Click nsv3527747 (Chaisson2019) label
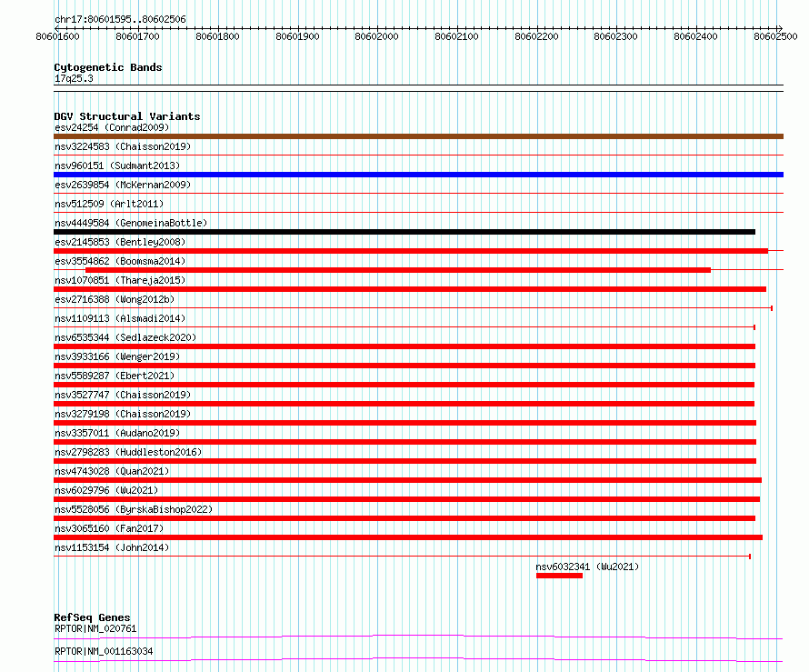809x672 pixels. point(123,395)
